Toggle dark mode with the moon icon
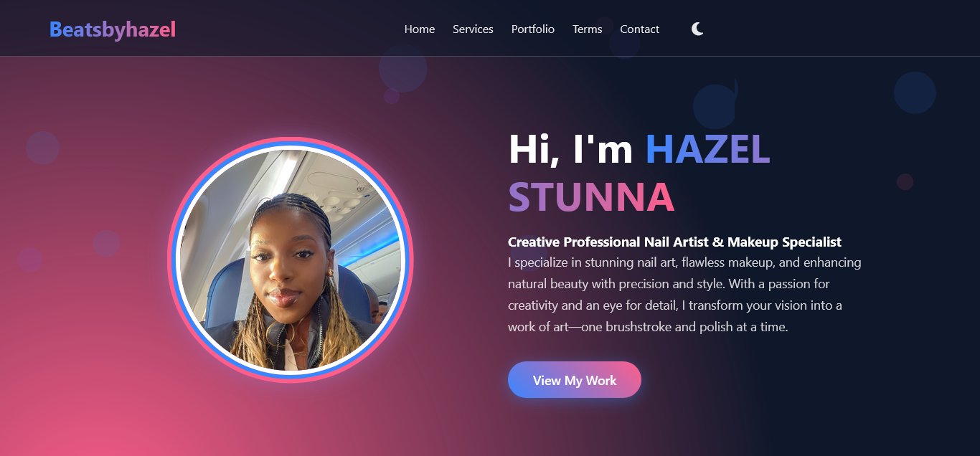Image resolution: width=980 pixels, height=456 pixels. 697,29
